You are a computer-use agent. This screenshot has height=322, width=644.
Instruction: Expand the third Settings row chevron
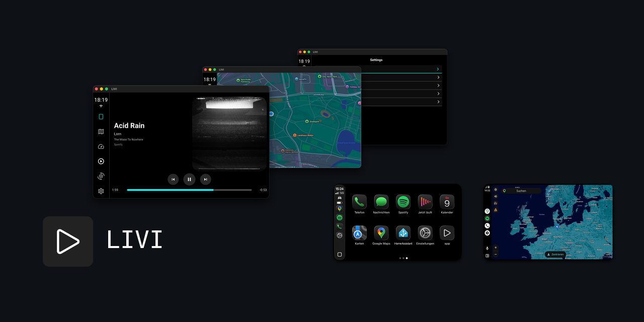coord(438,86)
